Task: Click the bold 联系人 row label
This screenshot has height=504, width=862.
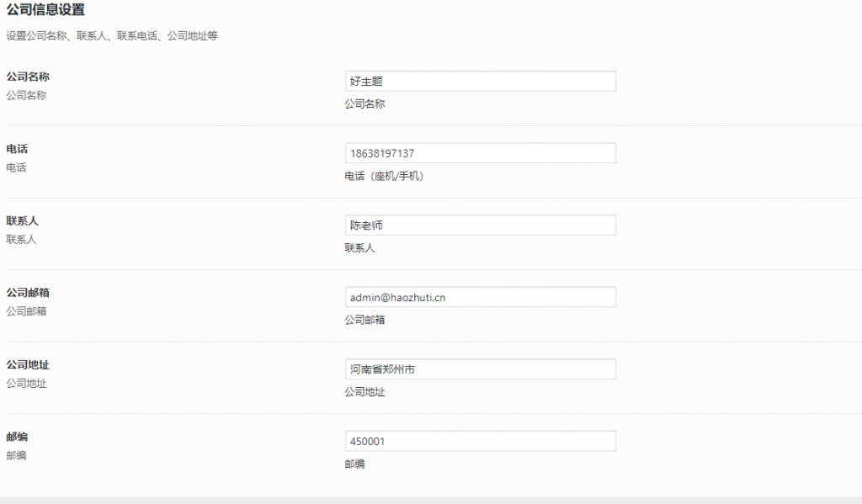Action: (22, 221)
